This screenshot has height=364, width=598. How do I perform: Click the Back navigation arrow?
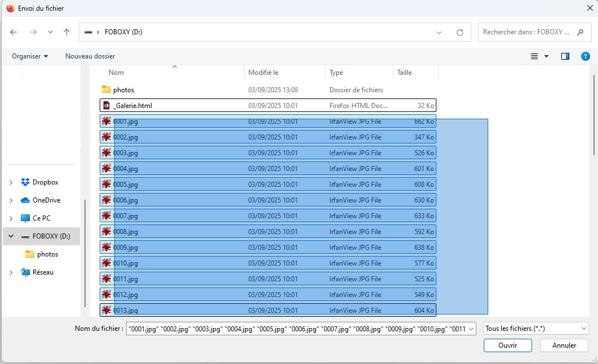pyautogui.click(x=14, y=32)
